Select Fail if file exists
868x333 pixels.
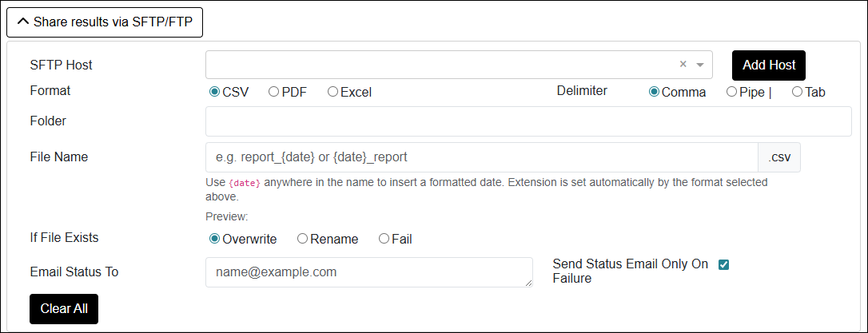[x=384, y=239]
